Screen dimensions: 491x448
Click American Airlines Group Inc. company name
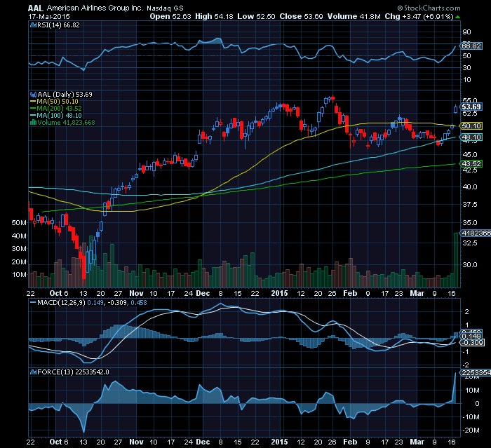pos(95,8)
